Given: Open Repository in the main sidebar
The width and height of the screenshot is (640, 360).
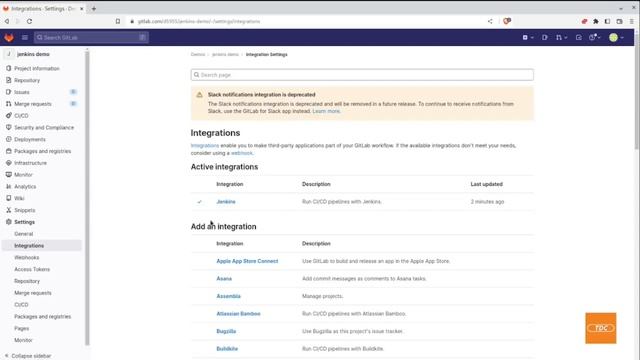Looking at the screenshot, I should tap(27, 80).
